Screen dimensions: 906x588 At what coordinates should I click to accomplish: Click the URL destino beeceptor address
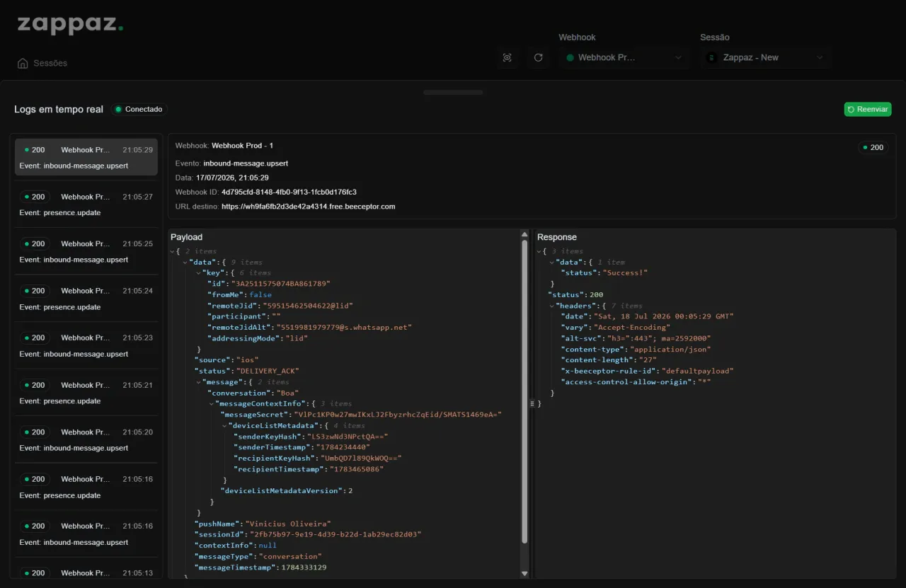(x=308, y=207)
